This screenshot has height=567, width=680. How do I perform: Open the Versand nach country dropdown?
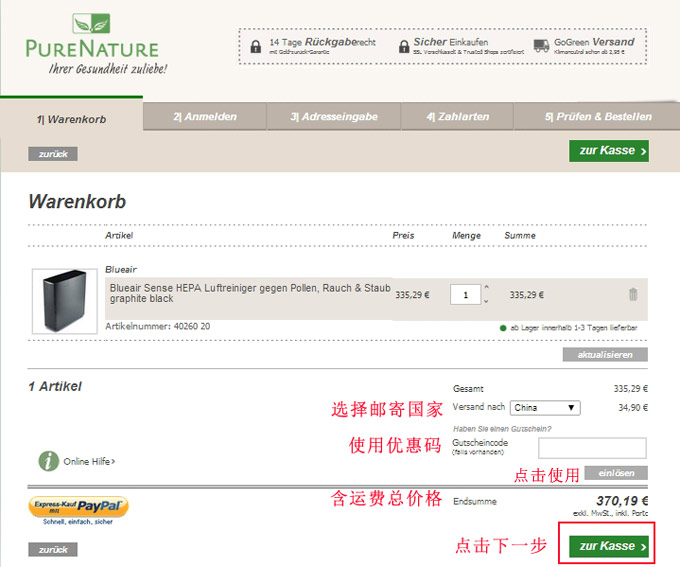pos(545,408)
